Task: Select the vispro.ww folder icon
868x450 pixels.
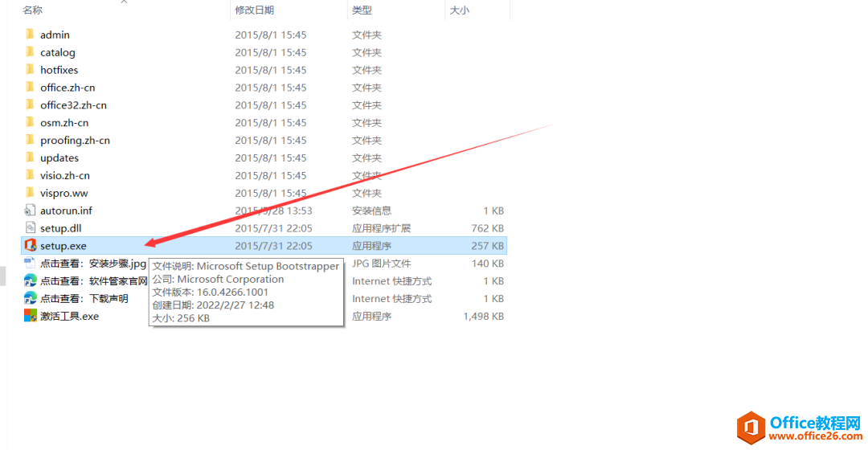Action: 30,193
